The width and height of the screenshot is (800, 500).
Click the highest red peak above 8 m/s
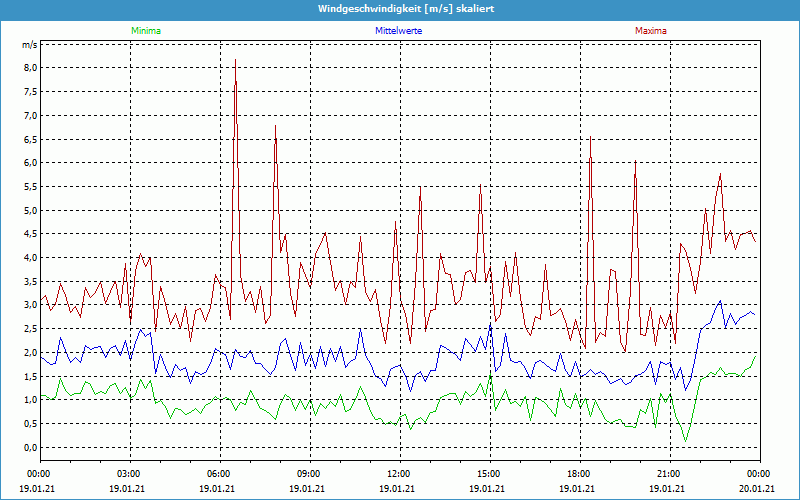pyautogui.click(x=235, y=62)
